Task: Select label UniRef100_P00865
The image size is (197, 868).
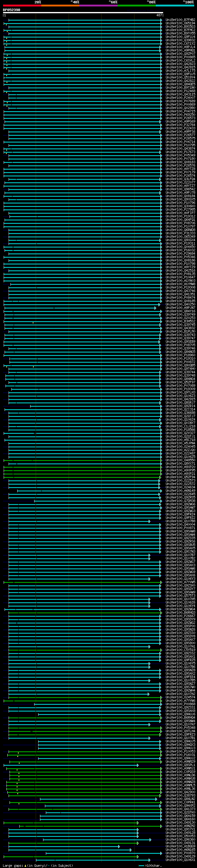Action: [180, 57]
